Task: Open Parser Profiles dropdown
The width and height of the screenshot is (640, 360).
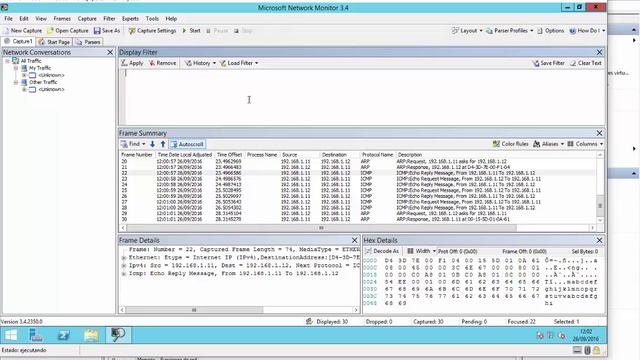Action: [x=509, y=31]
